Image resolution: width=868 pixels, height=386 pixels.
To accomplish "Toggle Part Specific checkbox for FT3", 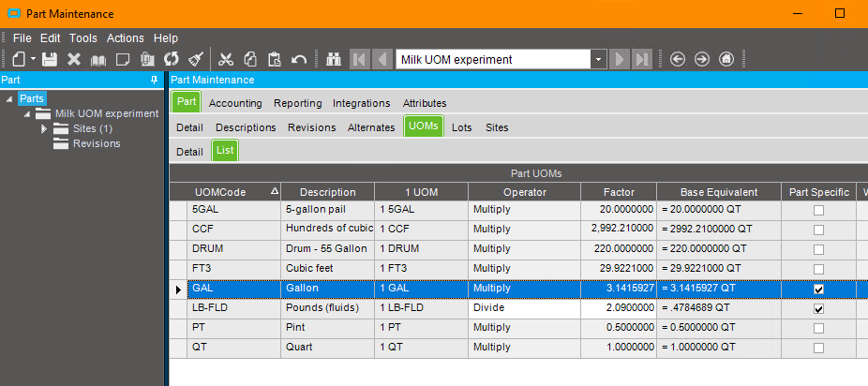I will pos(818,269).
